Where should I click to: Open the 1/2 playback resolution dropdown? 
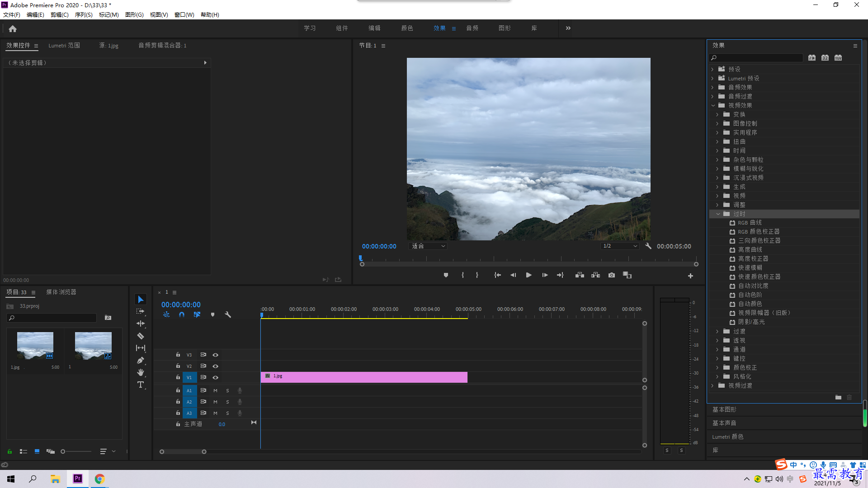point(620,246)
